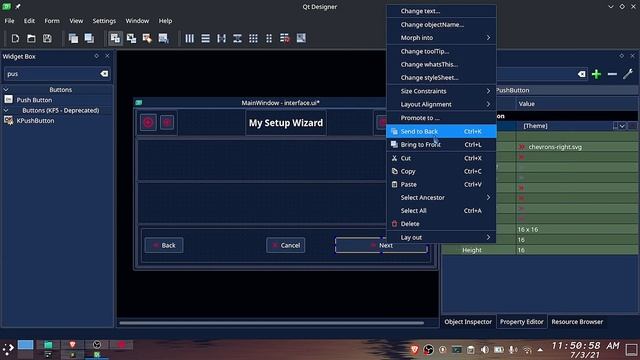Apply the Lay Out Vertically toolbar icon
The image size is (640, 360).
[205, 38]
